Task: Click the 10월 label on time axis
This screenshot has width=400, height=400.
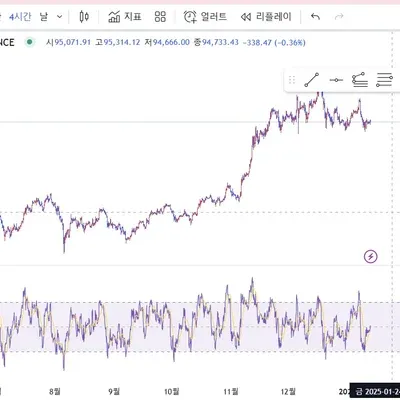Action: 172,391
